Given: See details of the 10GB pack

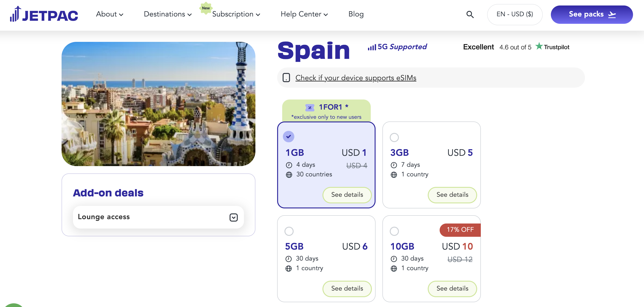Looking at the screenshot, I should click(452, 288).
